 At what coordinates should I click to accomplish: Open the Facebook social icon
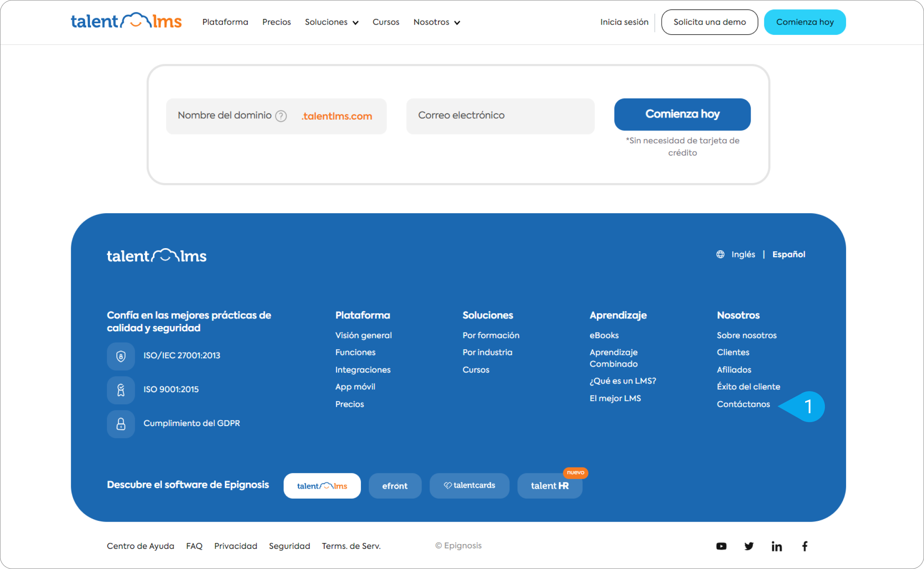pos(805,546)
